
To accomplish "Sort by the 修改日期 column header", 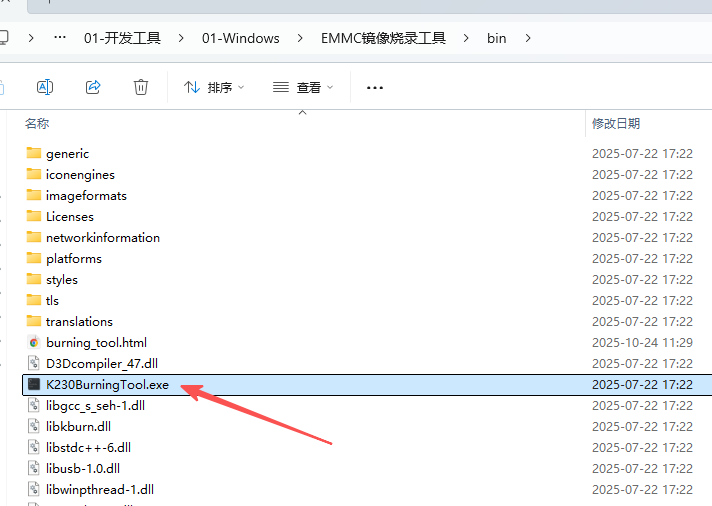I will 615,124.
